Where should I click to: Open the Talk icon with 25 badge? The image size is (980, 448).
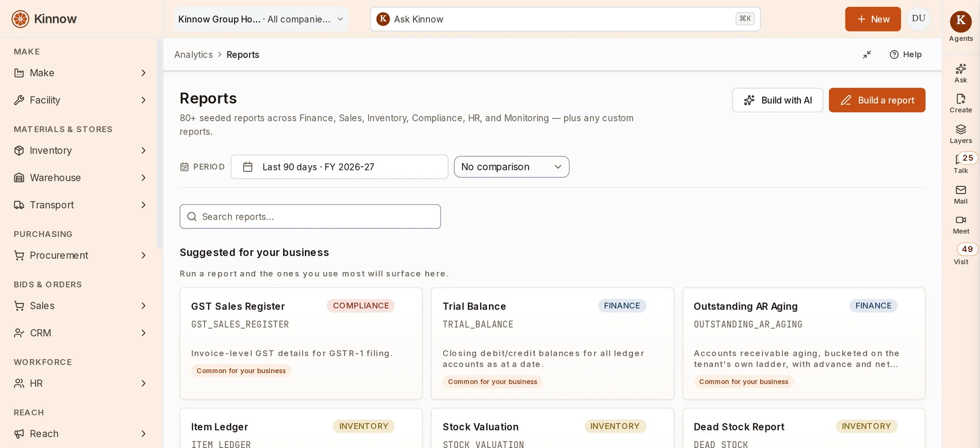click(961, 163)
